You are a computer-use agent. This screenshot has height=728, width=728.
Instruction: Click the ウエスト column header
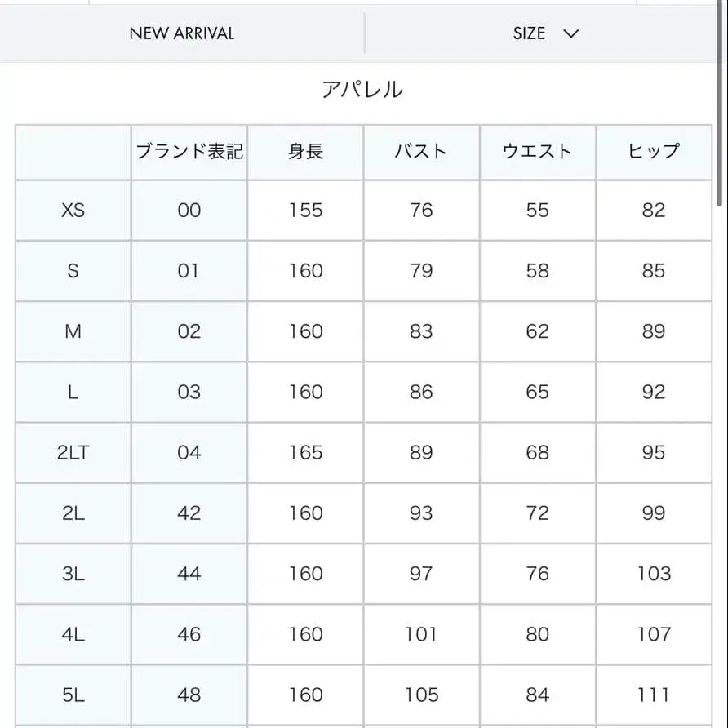537,153
